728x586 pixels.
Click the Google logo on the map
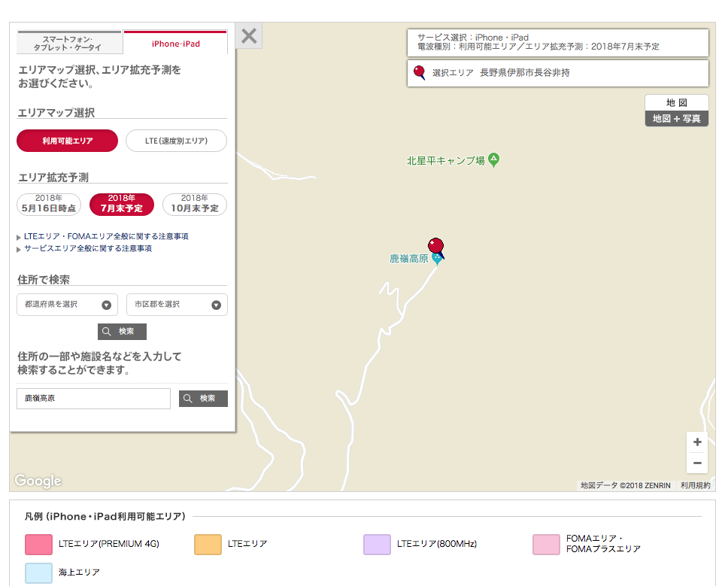[x=38, y=481]
